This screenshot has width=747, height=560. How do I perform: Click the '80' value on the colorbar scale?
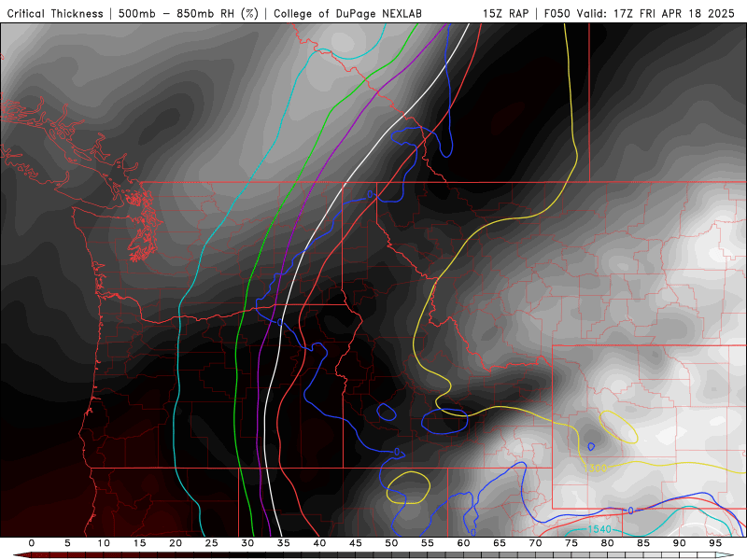[608, 543]
